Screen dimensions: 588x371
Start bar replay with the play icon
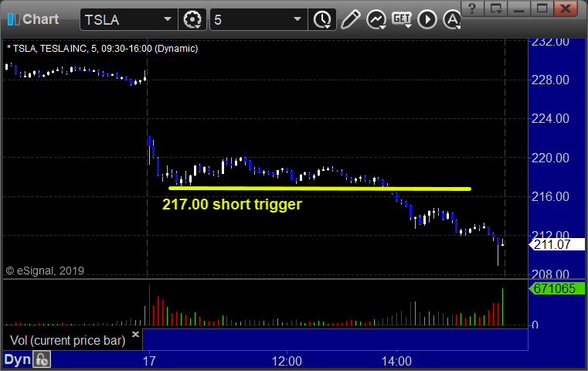427,19
